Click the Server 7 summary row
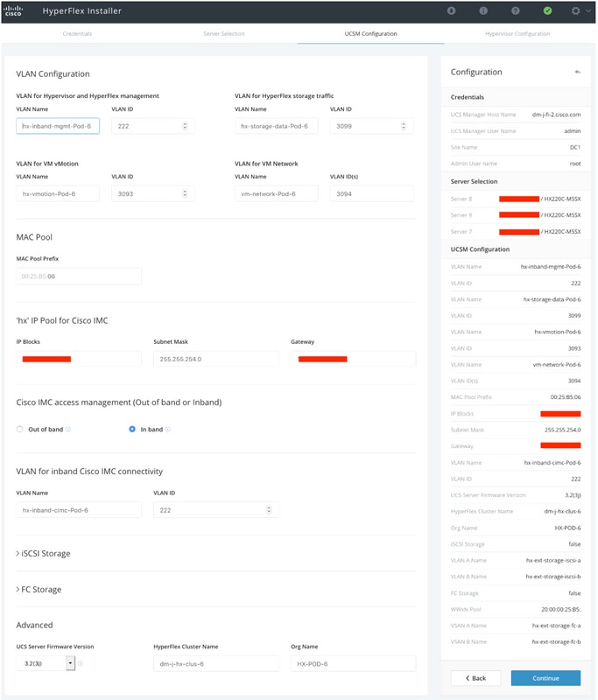The width and height of the screenshot is (598, 700). (516, 232)
